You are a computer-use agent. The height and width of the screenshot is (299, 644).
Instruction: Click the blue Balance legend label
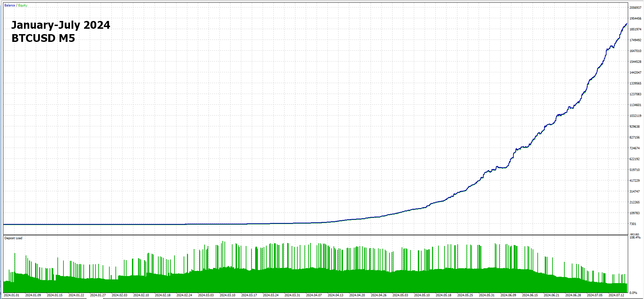pos(9,5)
